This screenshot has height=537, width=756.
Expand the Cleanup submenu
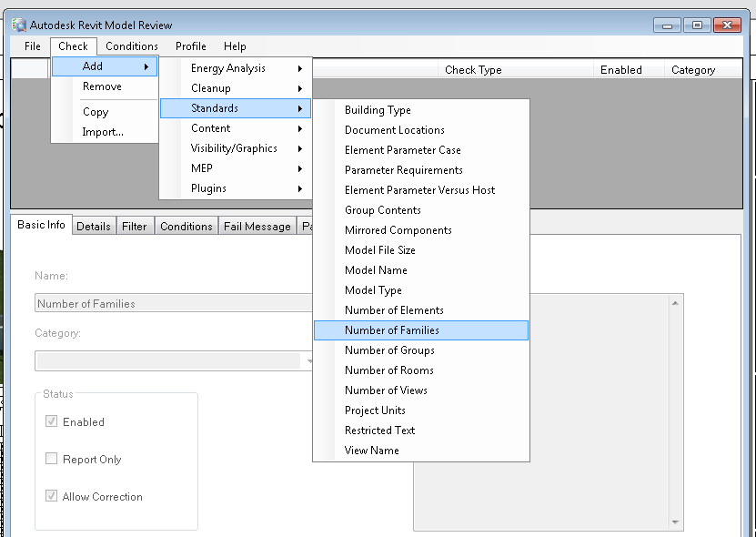[x=236, y=89]
